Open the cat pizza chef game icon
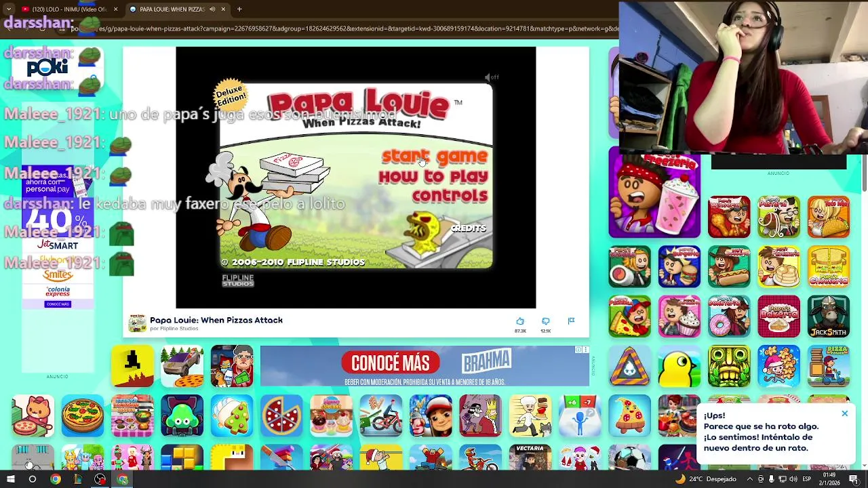 click(33, 415)
